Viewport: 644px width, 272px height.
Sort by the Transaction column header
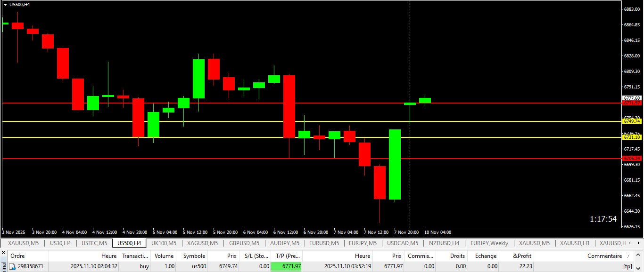pos(134,256)
